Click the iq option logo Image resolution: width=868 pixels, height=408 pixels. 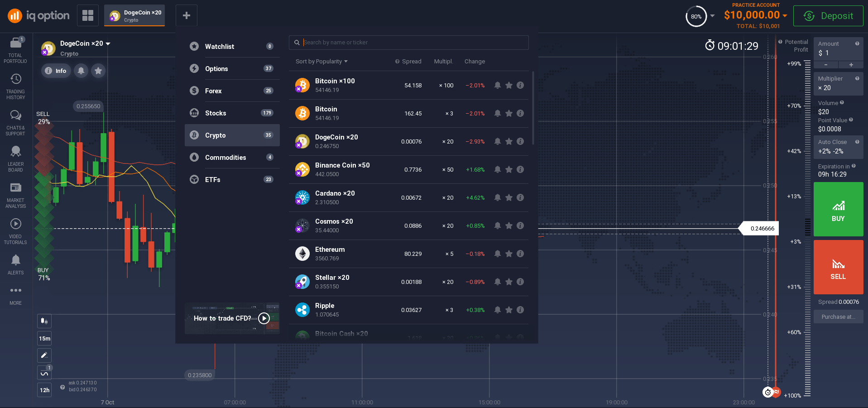click(x=38, y=16)
